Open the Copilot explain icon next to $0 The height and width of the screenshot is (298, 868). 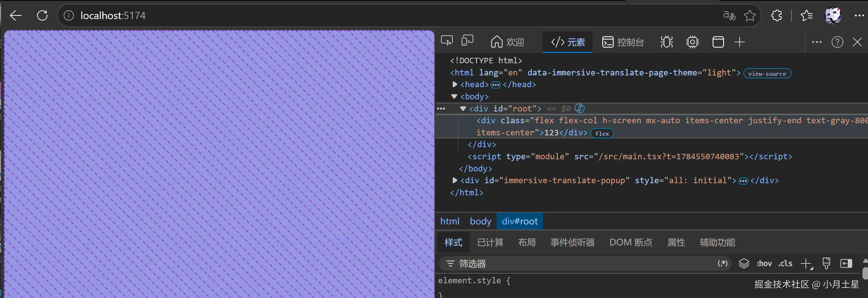click(580, 108)
